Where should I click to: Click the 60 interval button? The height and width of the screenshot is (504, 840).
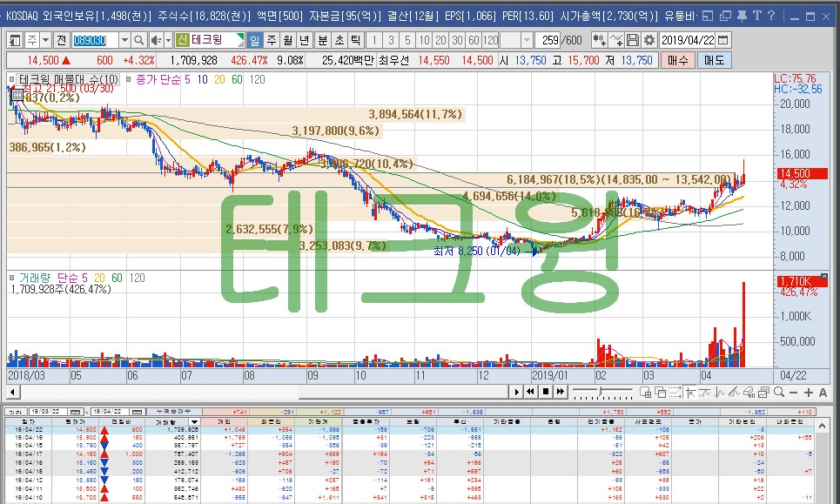point(474,40)
